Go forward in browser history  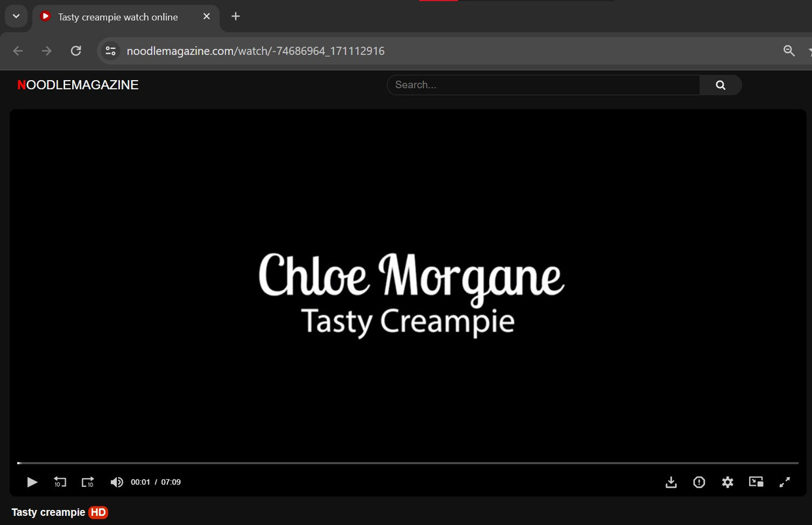47,51
